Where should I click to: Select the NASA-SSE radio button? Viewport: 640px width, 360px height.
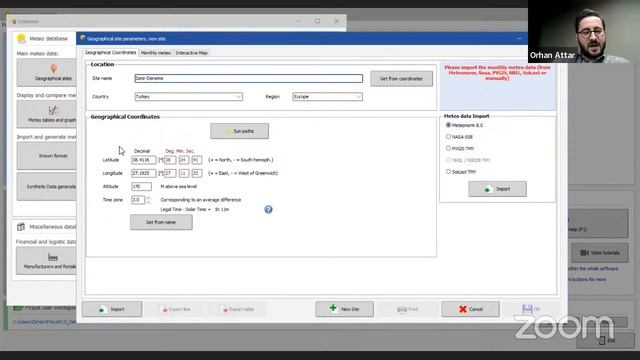click(448, 137)
